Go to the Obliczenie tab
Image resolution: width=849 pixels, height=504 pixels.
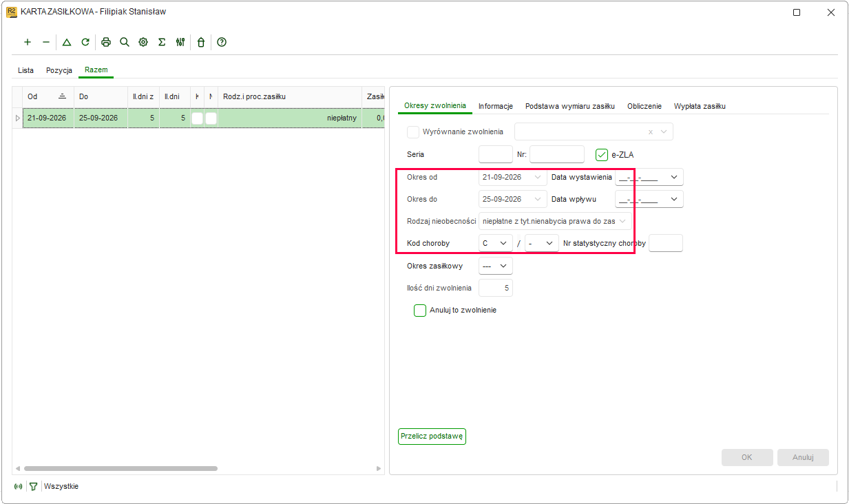tap(644, 106)
